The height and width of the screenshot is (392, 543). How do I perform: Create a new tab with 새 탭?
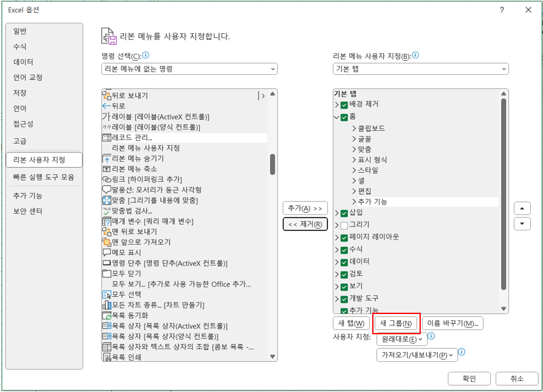coord(351,323)
